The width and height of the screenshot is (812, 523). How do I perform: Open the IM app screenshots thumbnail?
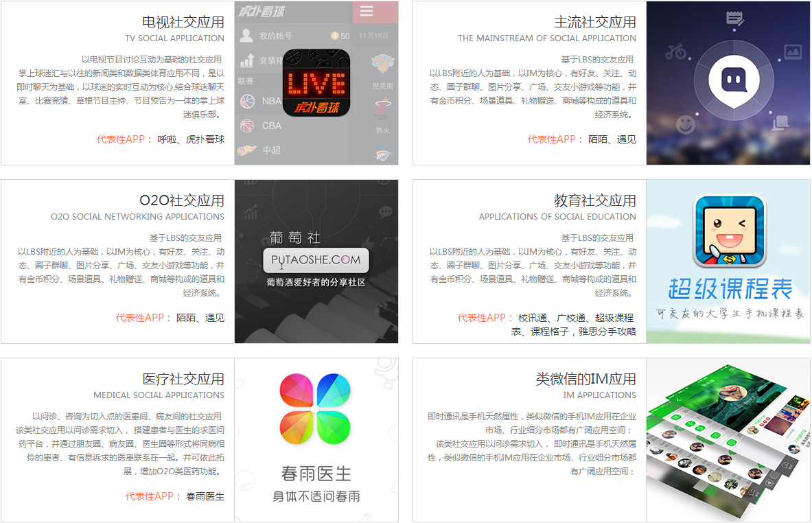pos(728,439)
